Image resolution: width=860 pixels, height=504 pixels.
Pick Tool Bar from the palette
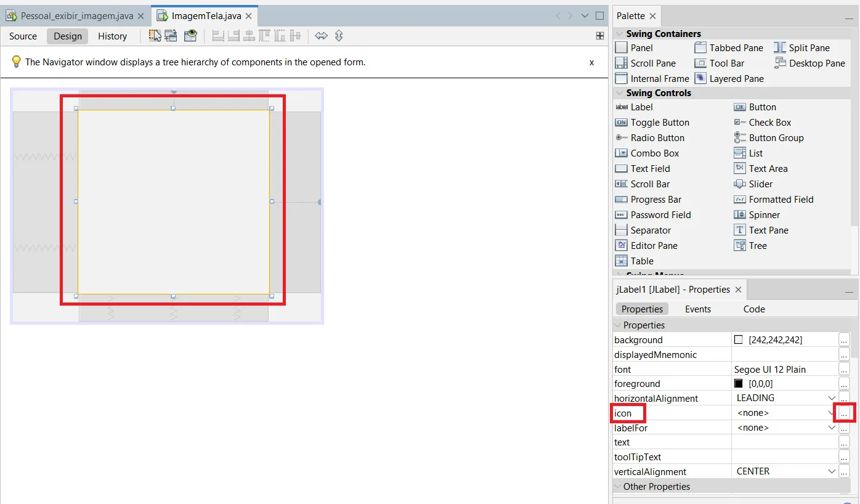click(x=720, y=63)
